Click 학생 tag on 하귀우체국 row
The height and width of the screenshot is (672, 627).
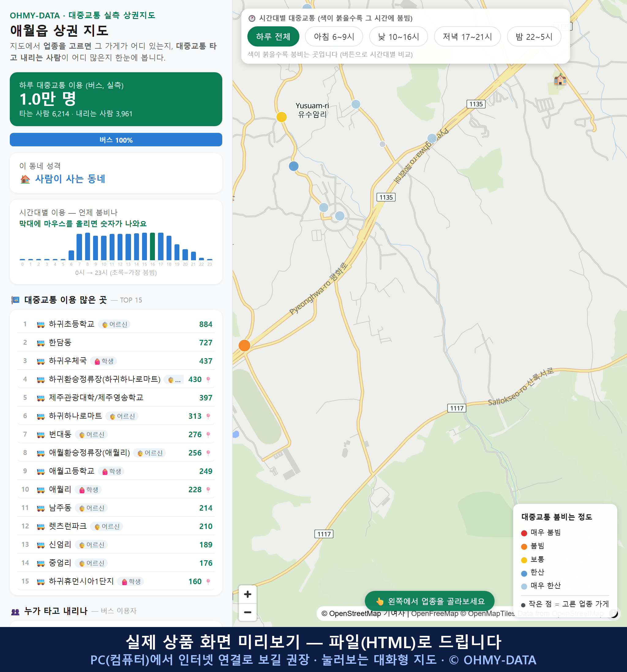click(104, 361)
